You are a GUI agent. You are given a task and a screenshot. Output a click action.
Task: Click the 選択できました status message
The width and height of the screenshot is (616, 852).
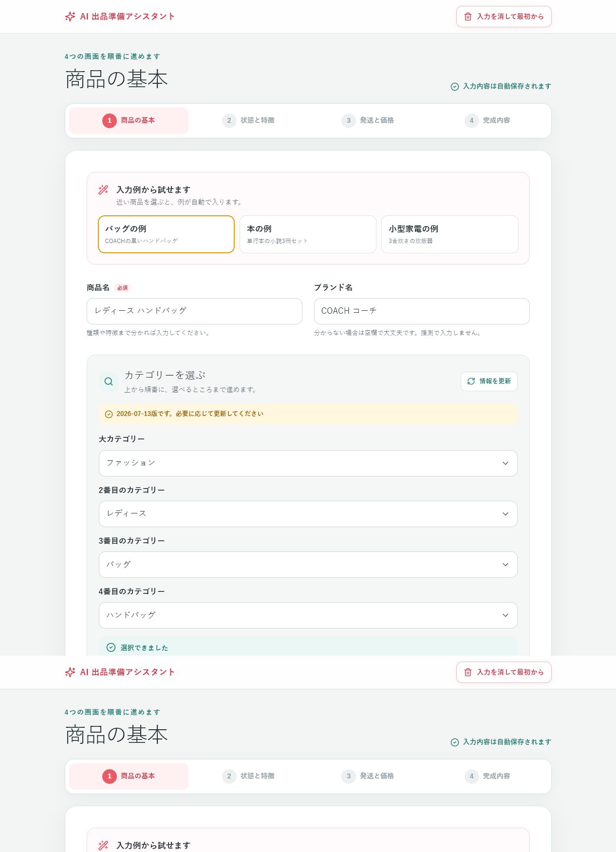point(144,648)
